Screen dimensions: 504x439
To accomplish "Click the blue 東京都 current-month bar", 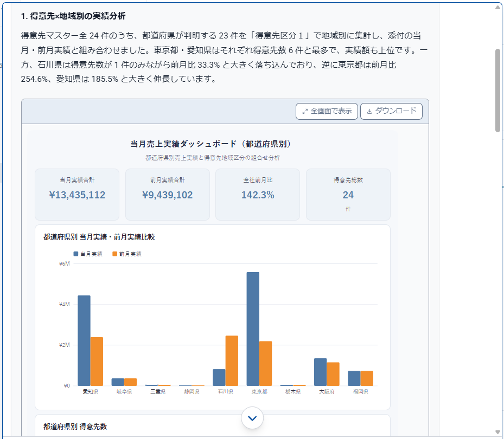I will pyautogui.click(x=253, y=329).
